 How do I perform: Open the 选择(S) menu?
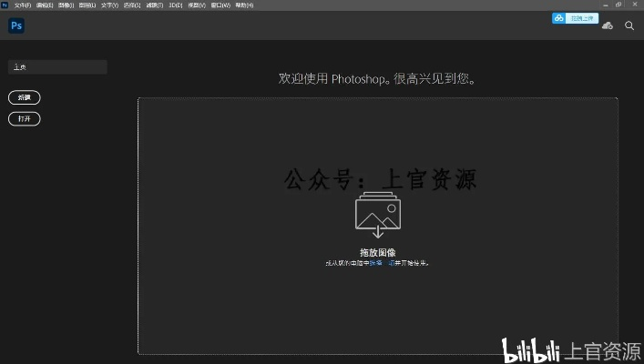[132, 5]
